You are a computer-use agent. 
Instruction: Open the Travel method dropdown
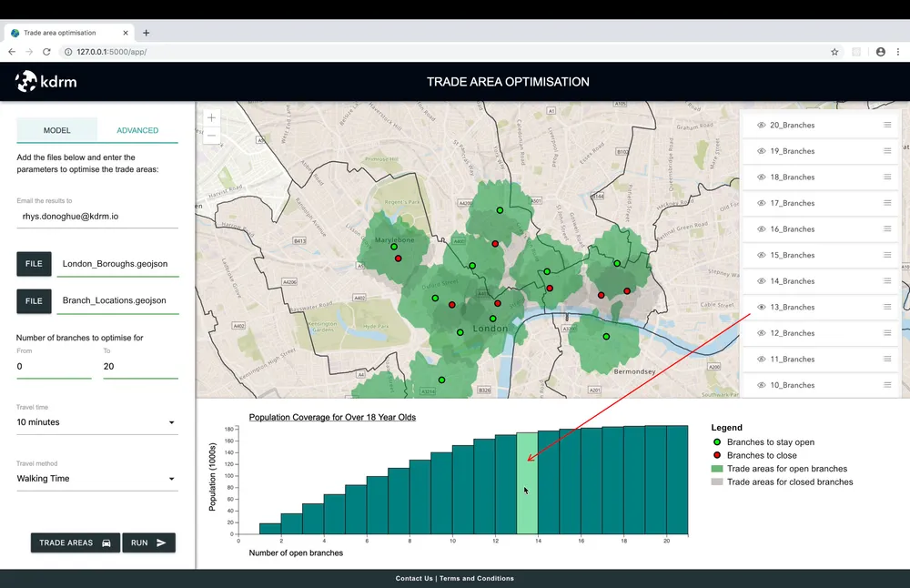pos(97,479)
